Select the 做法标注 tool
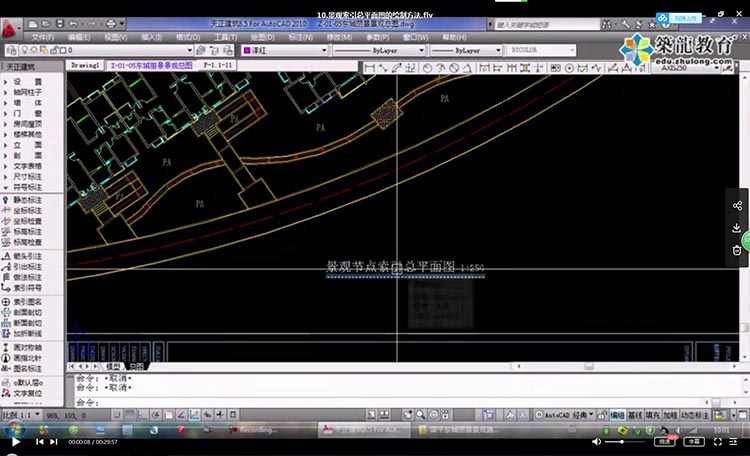The width and height of the screenshot is (750, 456). coord(27,277)
